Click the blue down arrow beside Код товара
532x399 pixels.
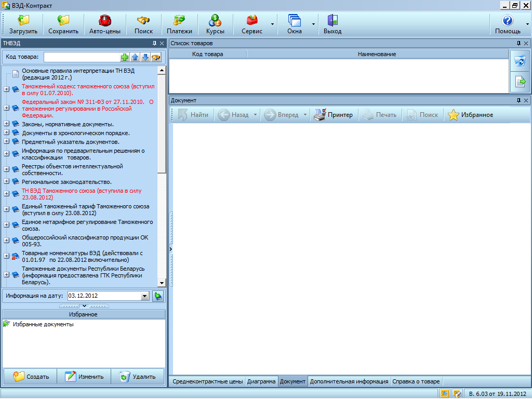(145, 57)
